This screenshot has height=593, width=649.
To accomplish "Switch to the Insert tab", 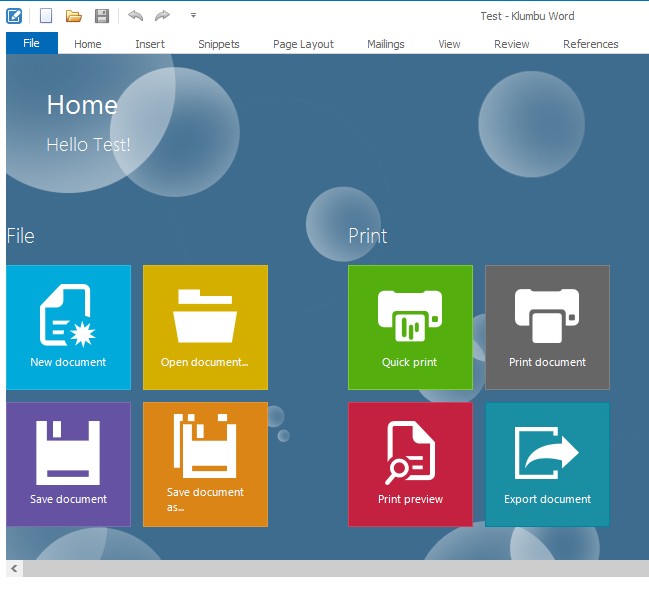I will [x=150, y=44].
